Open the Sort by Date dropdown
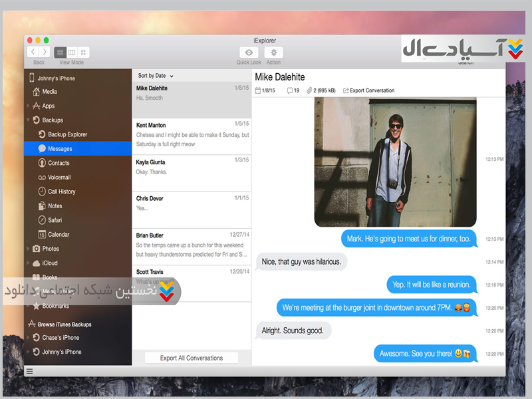 tap(156, 76)
